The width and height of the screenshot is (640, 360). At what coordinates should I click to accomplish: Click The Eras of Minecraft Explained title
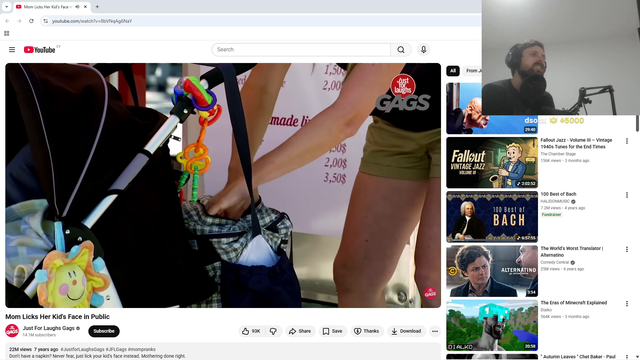click(x=573, y=303)
